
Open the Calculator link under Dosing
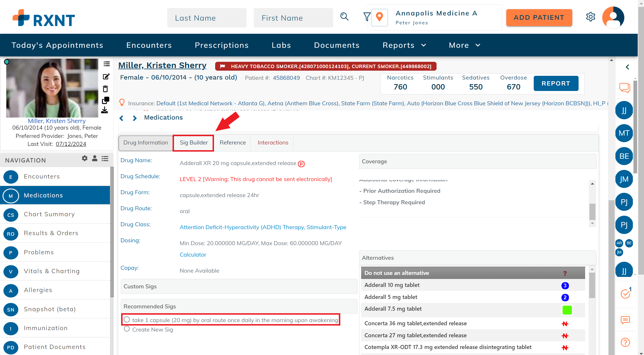tap(193, 255)
